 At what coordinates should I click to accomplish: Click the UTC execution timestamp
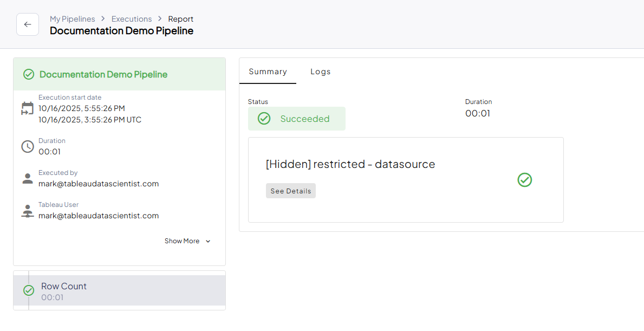point(90,120)
